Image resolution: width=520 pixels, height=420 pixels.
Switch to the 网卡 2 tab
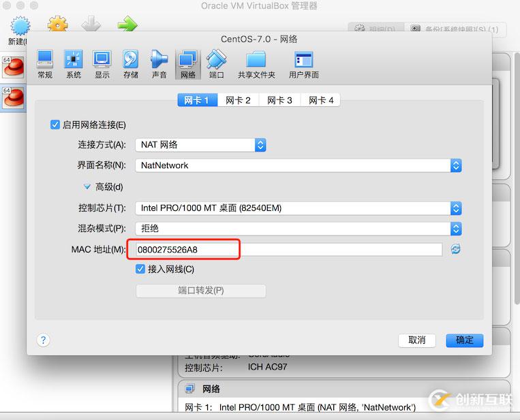point(238,100)
